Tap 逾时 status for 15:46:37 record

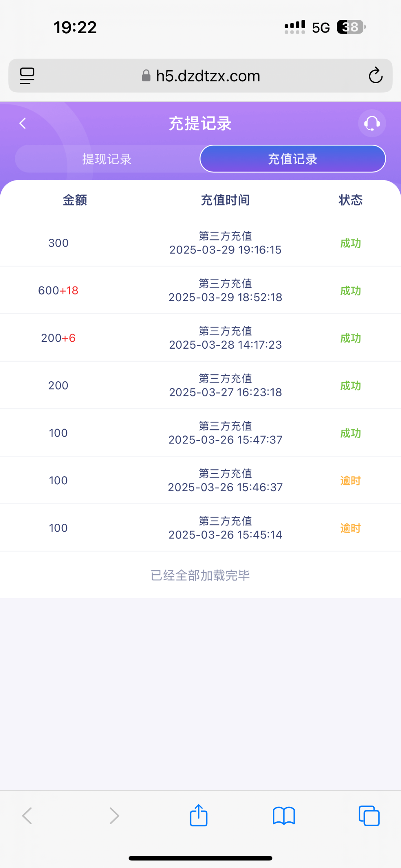coord(350,481)
